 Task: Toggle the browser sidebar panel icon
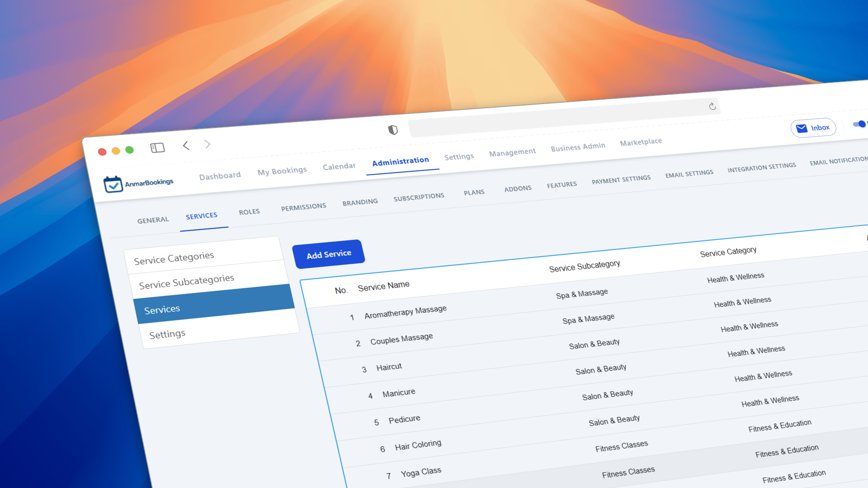point(157,147)
